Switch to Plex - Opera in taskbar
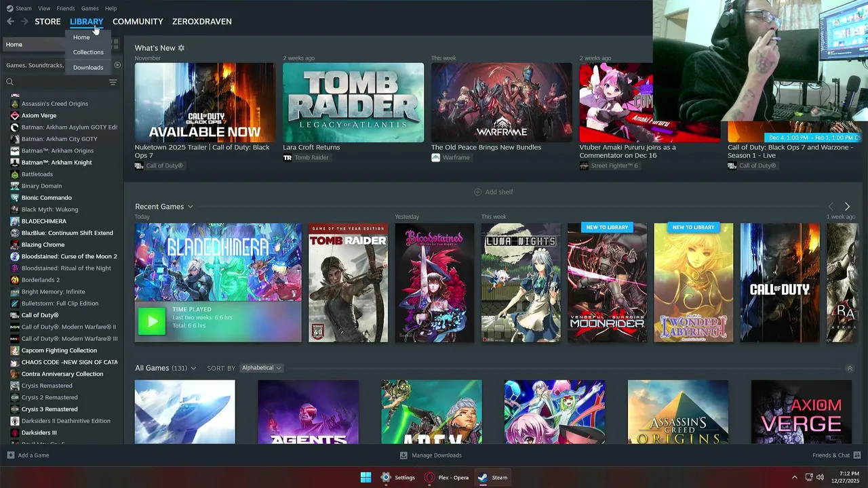This screenshot has height=488, width=868. click(x=446, y=477)
